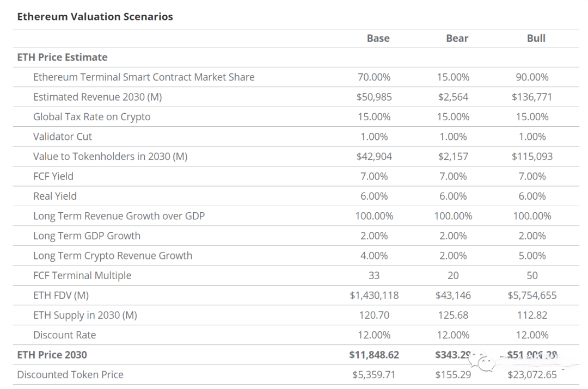This screenshot has height=389, width=588.
Task: Click the Base ETH FDV value $1,430,118
Action: coord(374,295)
